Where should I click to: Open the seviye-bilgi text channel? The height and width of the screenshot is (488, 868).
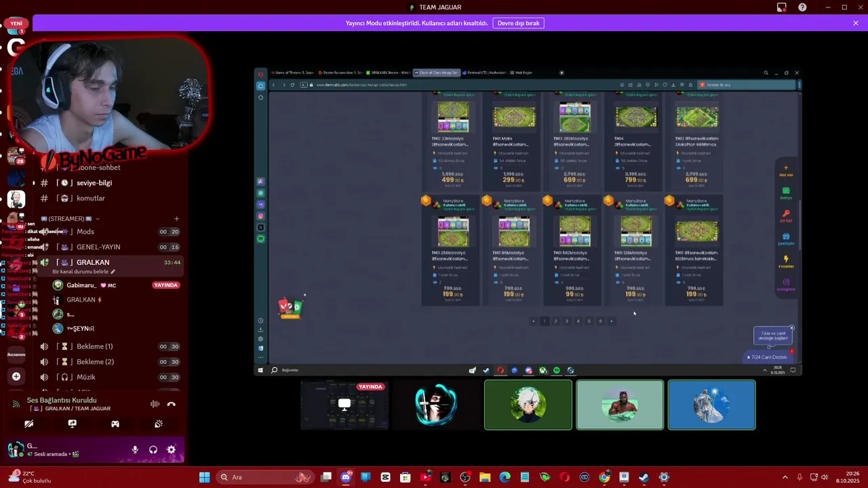tap(108, 183)
